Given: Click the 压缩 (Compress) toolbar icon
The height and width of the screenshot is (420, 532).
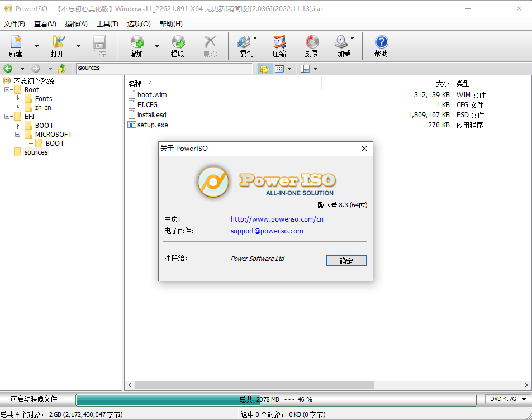Looking at the screenshot, I should (279, 46).
